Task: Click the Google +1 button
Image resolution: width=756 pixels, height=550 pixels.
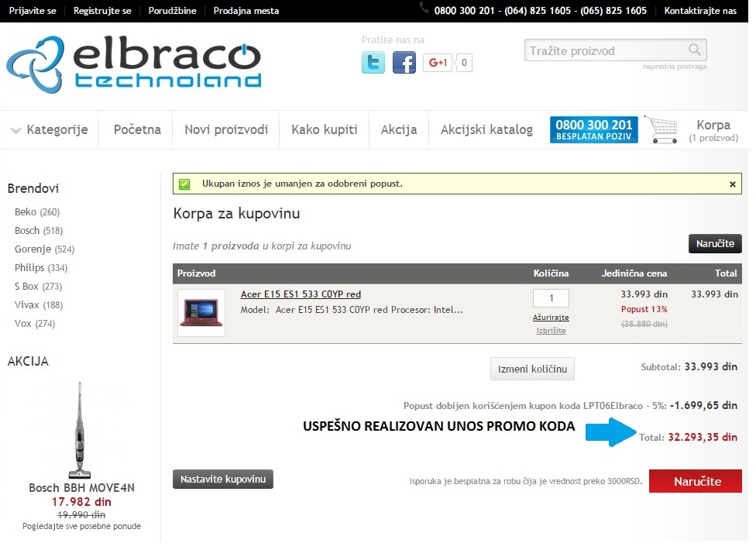Action: pyautogui.click(x=438, y=62)
